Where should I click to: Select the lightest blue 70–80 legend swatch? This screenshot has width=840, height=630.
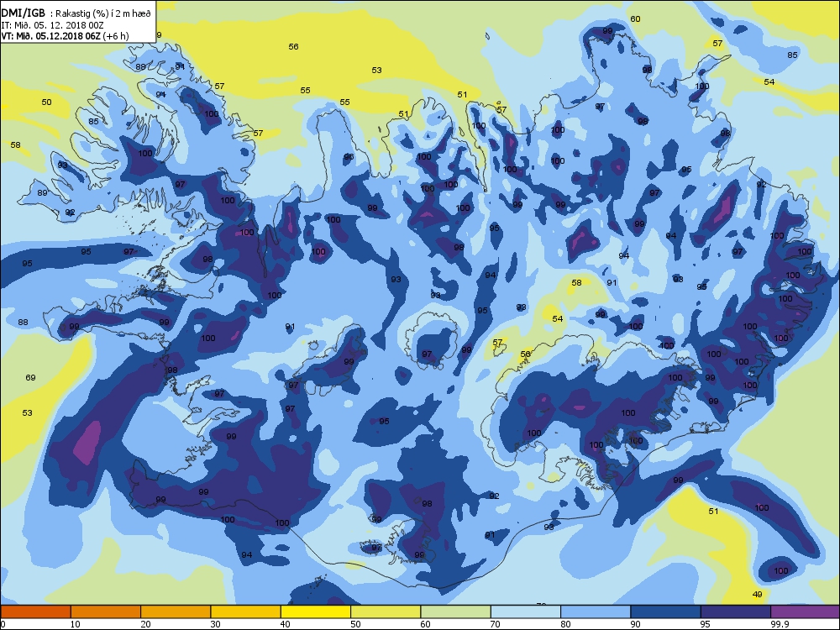[x=526, y=612]
